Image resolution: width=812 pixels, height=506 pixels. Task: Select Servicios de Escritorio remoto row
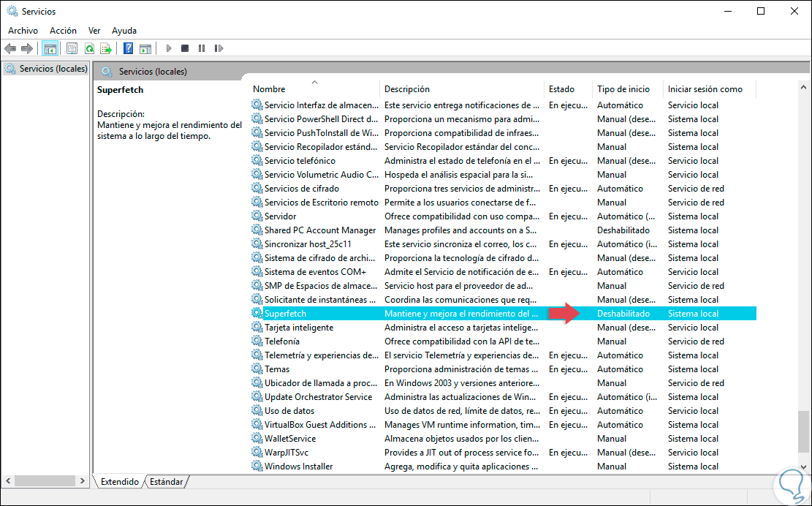point(504,202)
